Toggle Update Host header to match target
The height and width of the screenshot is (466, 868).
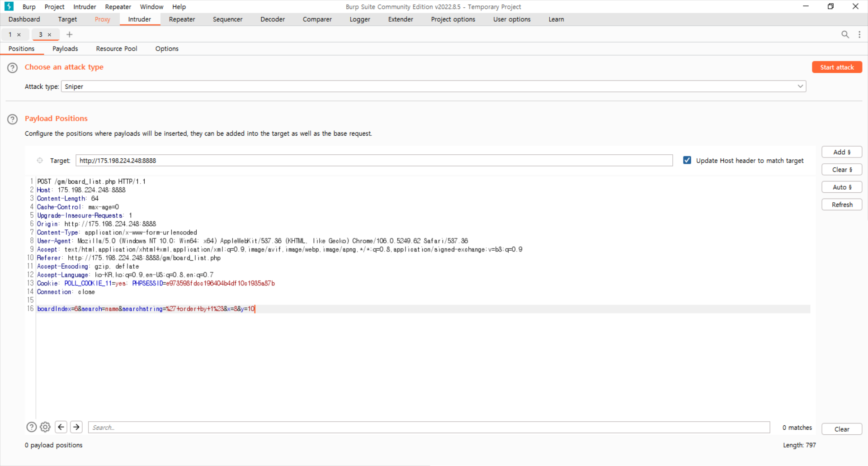point(687,160)
